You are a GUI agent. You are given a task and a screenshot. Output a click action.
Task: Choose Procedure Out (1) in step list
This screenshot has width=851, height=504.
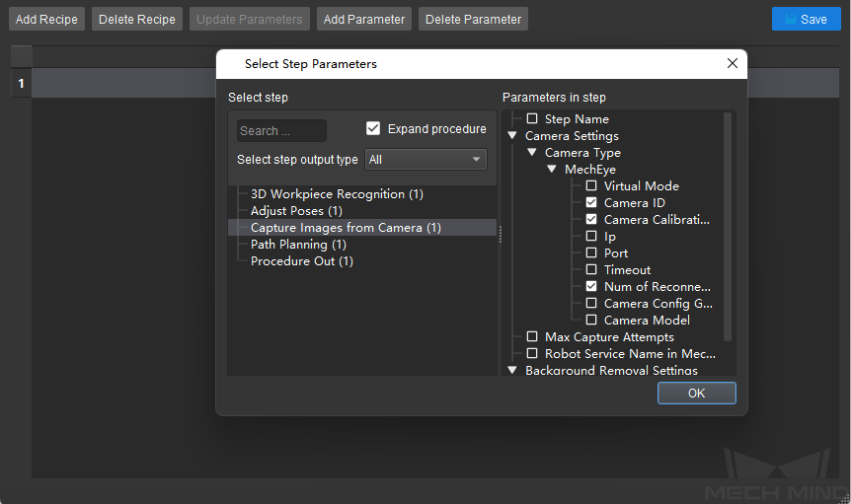tap(302, 261)
